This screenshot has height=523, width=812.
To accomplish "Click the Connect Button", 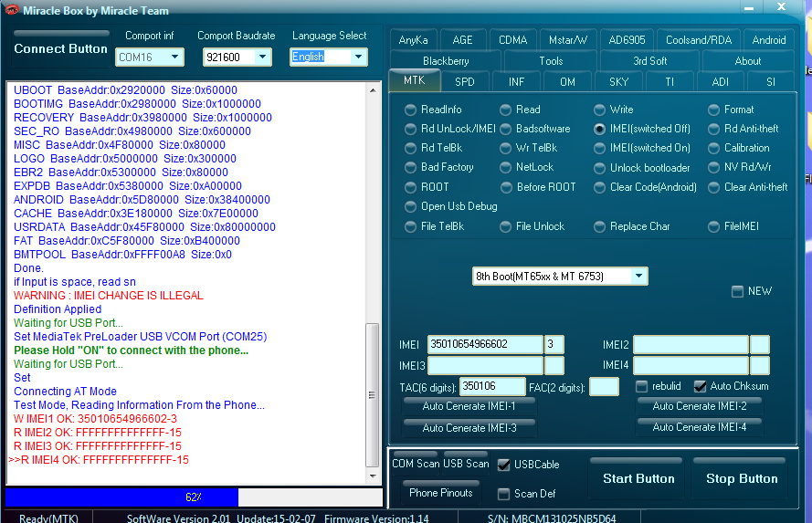I will 60,48.
